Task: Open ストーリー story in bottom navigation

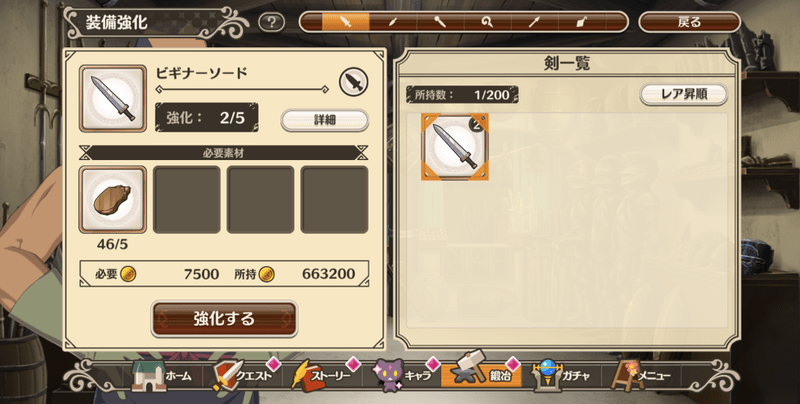Action: 322,376
